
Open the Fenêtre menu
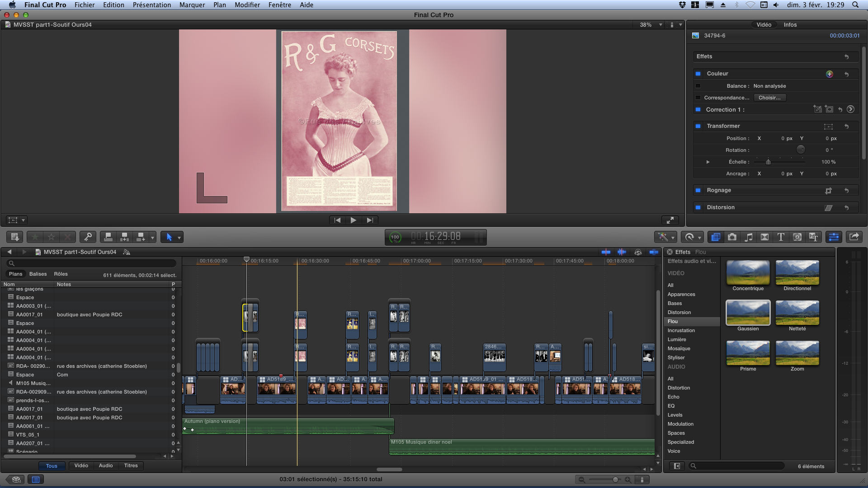[x=280, y=5]
